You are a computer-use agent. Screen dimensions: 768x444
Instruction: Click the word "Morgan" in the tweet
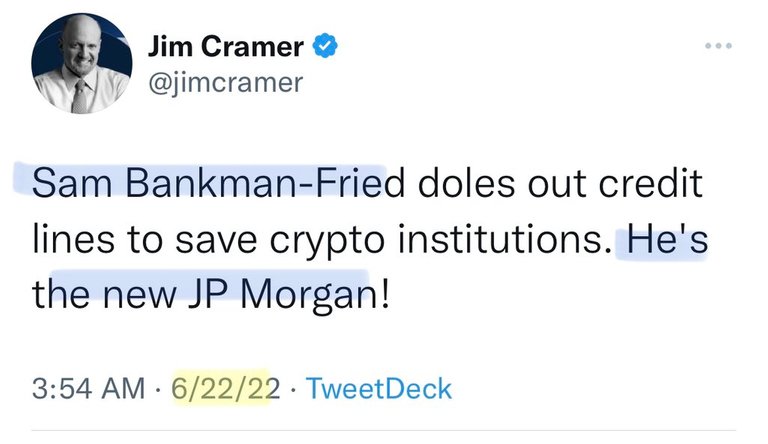(x=308, y=296)
